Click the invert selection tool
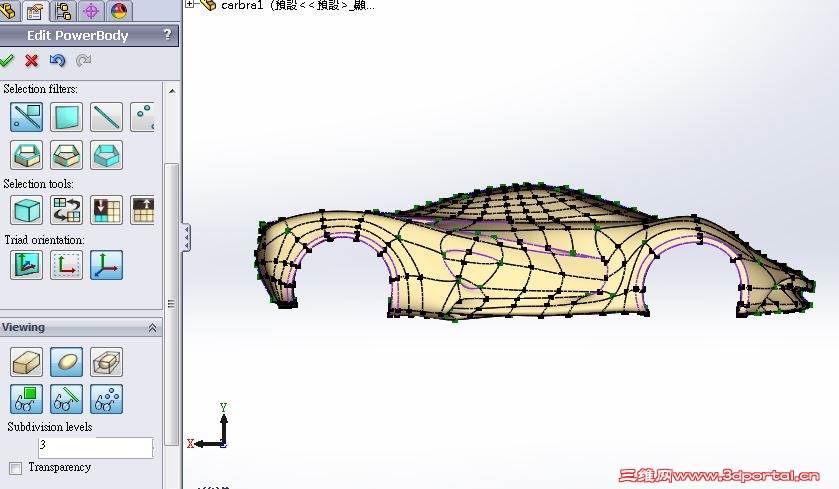Image resolution: width=839 pixels, height=489 pixels. 66,210
